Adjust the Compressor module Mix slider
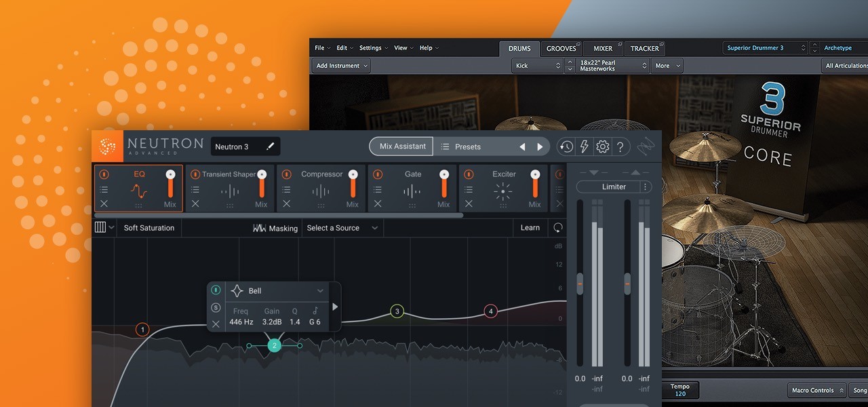Screen dimensions: 868x407 tap(353, 185)
